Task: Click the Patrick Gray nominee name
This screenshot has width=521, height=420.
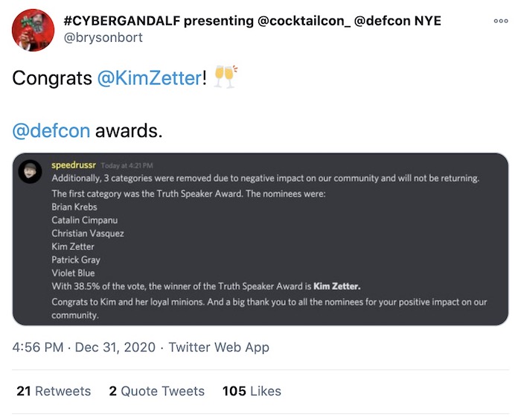Action: (75, 260)
